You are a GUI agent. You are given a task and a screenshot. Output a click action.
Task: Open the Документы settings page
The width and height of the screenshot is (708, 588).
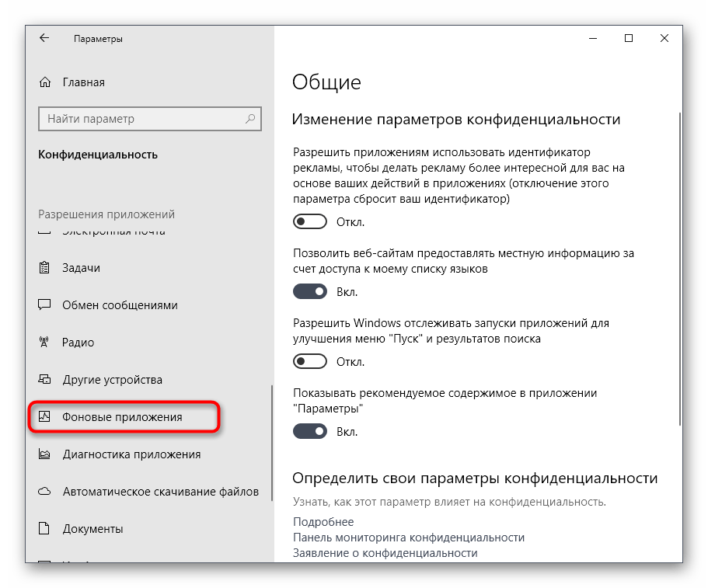coord(93,529)
